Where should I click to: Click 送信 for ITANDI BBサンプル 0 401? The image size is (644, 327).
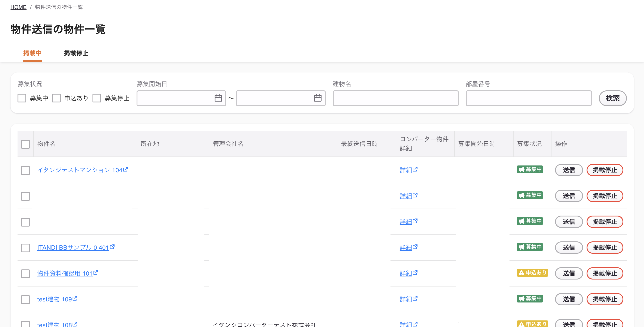569,247
